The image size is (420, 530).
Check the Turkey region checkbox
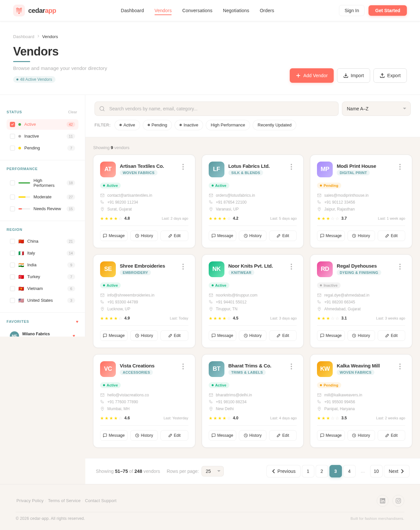tap(12, 277)
